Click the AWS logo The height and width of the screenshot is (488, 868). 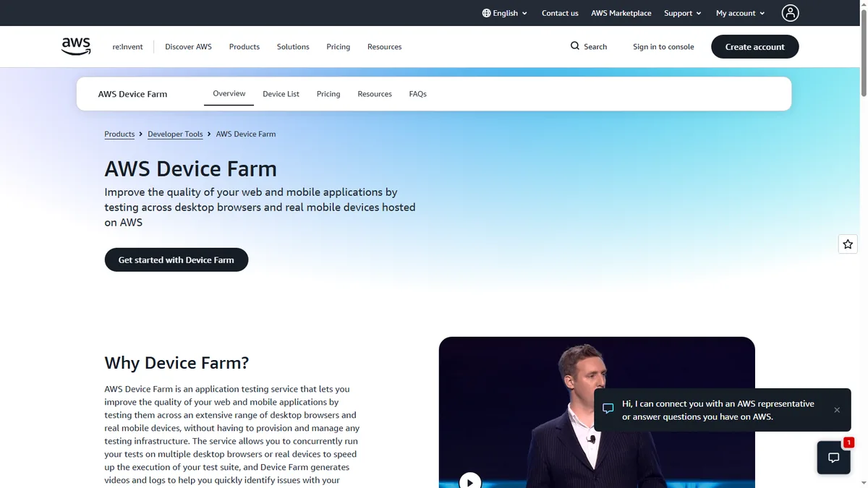tap(76, 46)
